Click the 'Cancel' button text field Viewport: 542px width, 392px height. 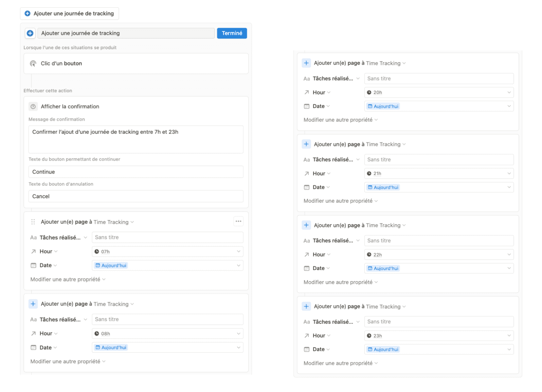[136, 196]
